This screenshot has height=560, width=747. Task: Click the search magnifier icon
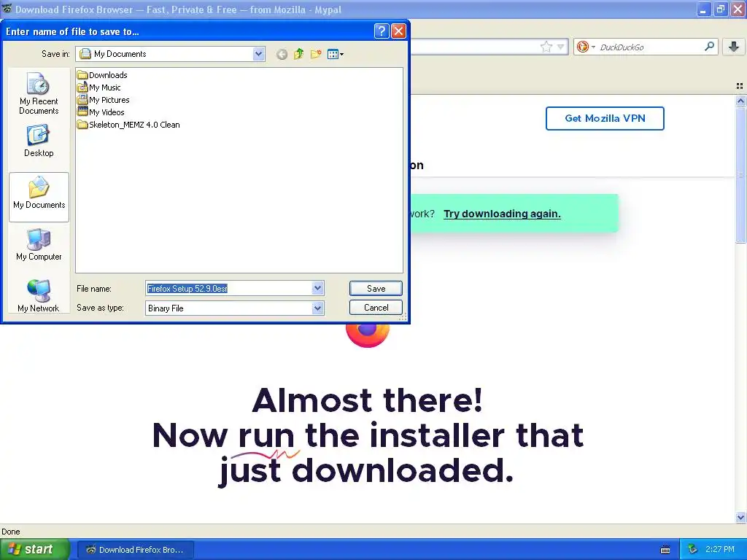[x=709, y=46]
